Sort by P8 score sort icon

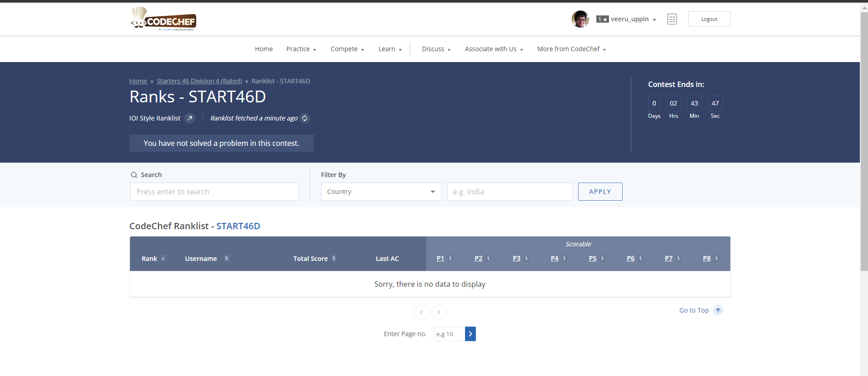(716, 258)
